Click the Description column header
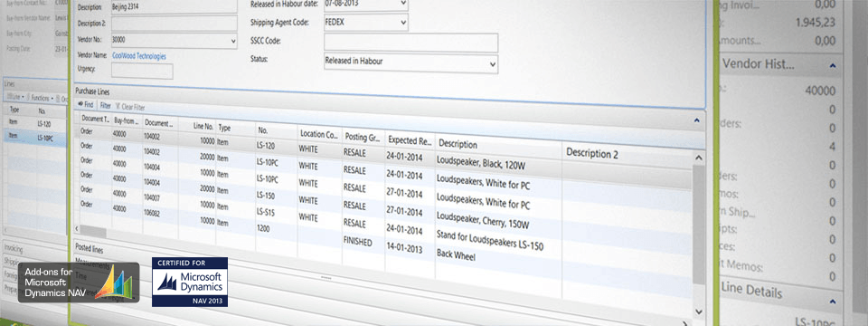The width and height of the screenshot is (868, 326). point(458,144)
